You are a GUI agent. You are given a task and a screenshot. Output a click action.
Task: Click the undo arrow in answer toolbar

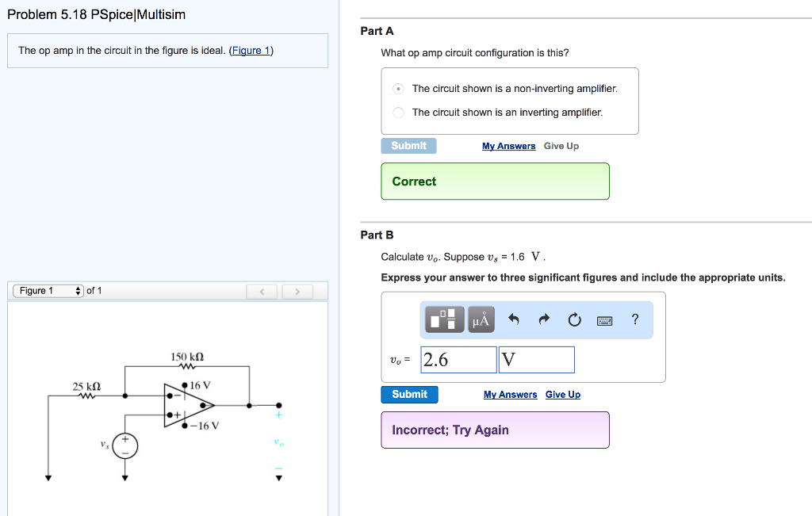(x=513, y=319)
